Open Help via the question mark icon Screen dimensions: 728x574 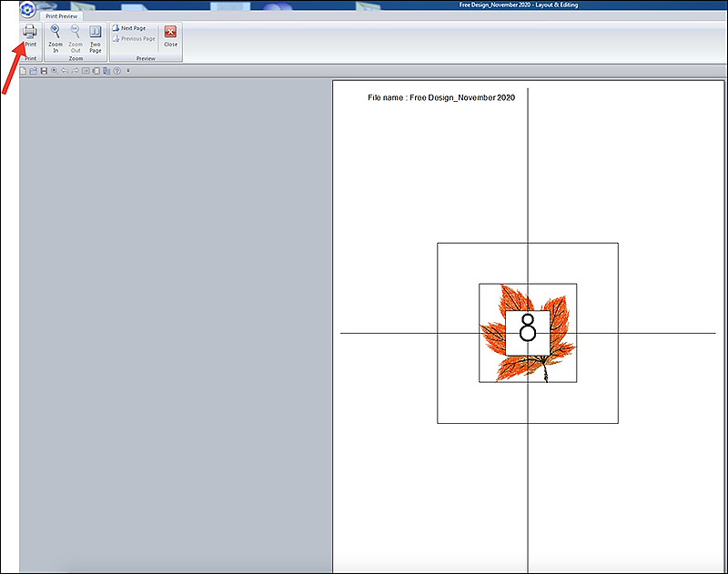point(117,70)
